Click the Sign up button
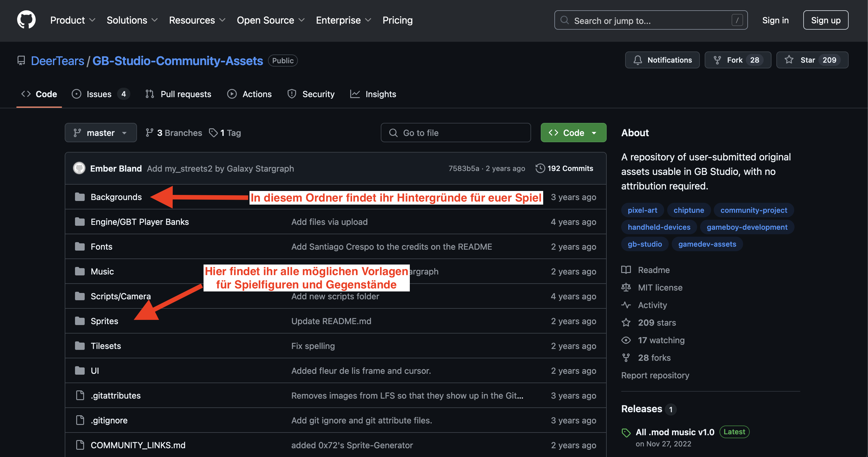Screen dimensions: 868x457 pyautogui.click(x=825, y=20)
